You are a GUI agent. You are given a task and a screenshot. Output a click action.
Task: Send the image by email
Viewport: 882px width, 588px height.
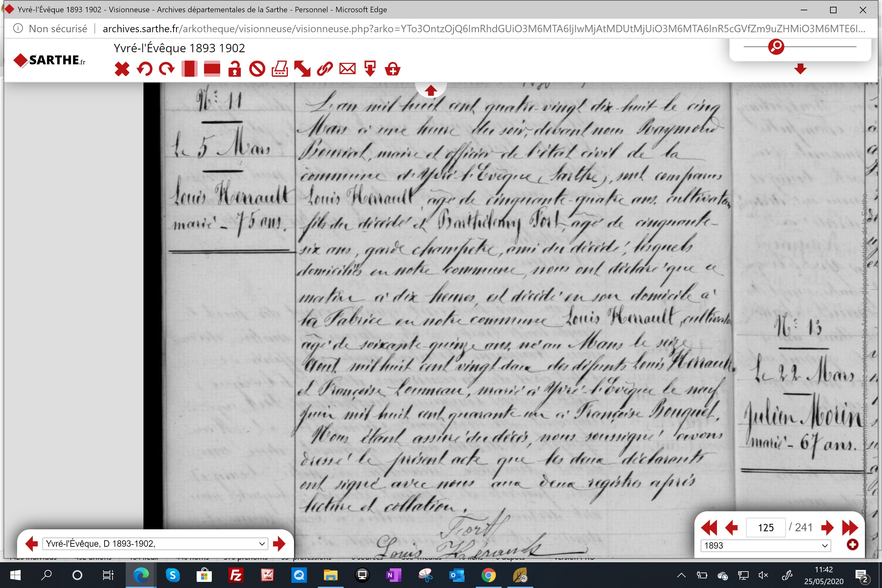(x=348, y=69)
